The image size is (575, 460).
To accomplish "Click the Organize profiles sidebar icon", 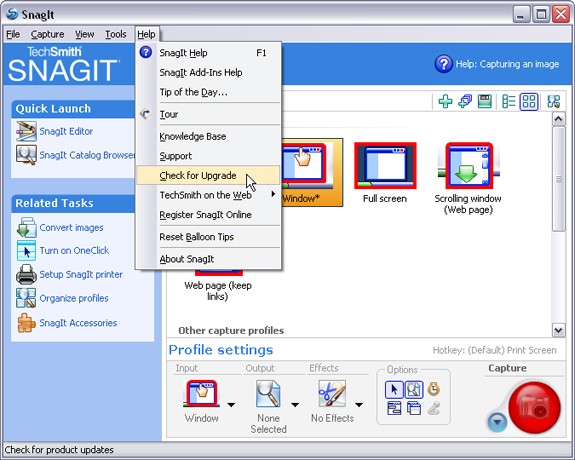I will 26,298.
